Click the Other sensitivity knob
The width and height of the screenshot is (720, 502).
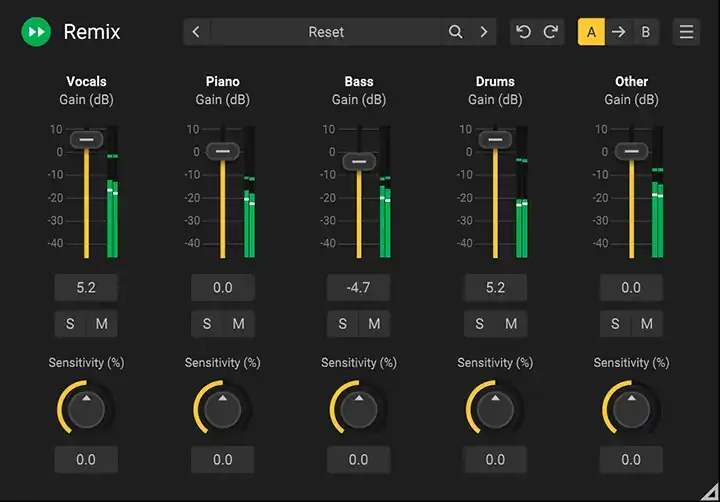tap(631, 409)
